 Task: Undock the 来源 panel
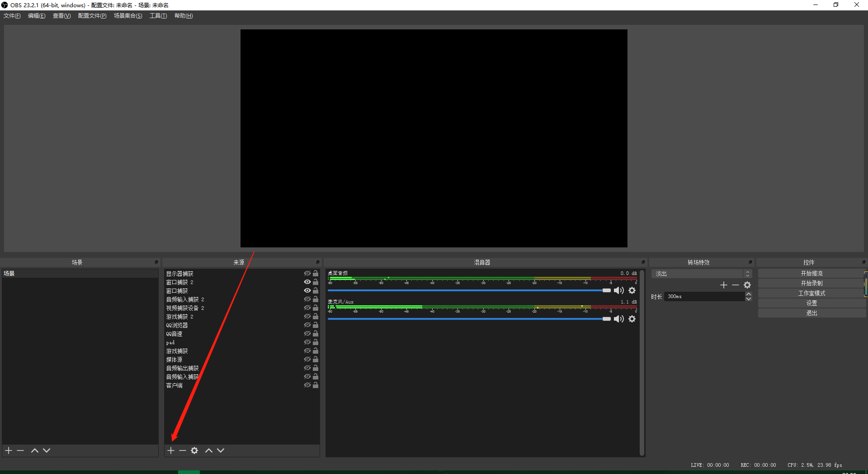(318, 262)
